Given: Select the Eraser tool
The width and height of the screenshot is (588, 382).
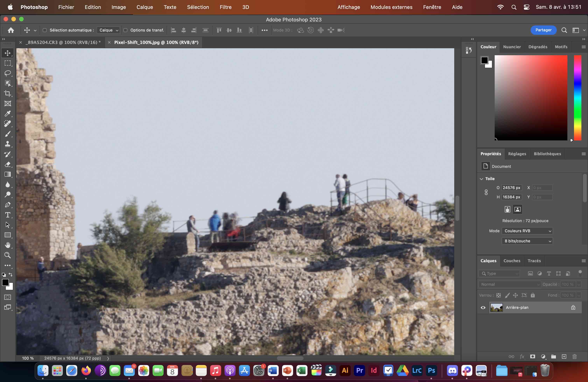Looking at the screenshot, I should pyautogui.click(x=8, y=164).
